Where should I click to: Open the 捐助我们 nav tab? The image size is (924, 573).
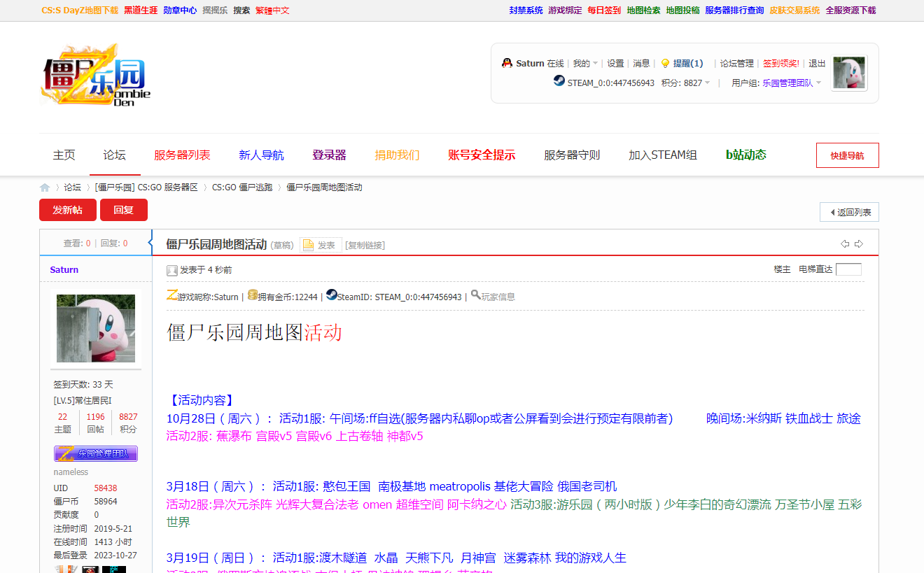[397, 155]
